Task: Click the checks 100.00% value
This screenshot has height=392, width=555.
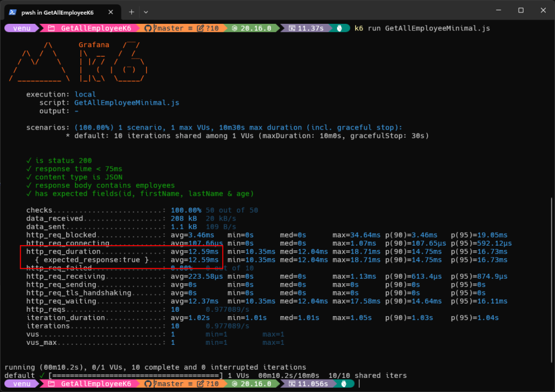Action: 186,210
